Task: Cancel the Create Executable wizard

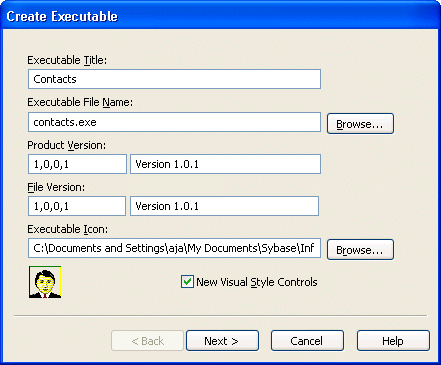Action: (x=307, y=341)
